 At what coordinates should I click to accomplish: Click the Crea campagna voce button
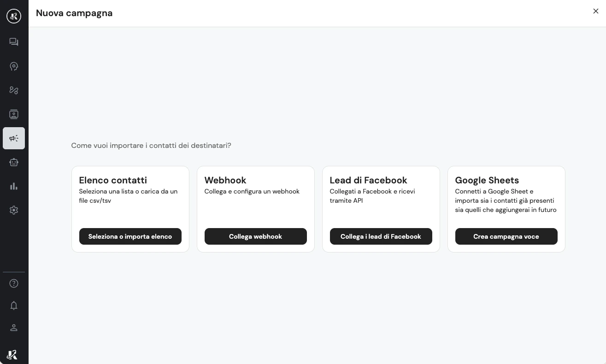tap(506, 236)
